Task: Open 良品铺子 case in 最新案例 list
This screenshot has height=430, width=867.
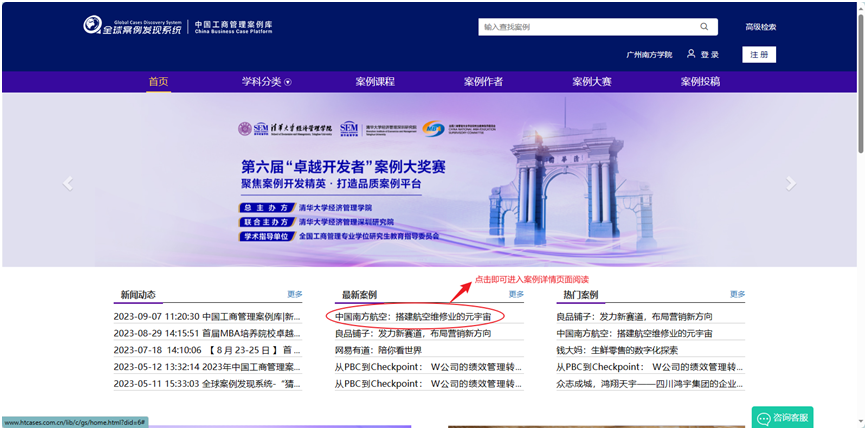Action: click(x=412, y=333)
